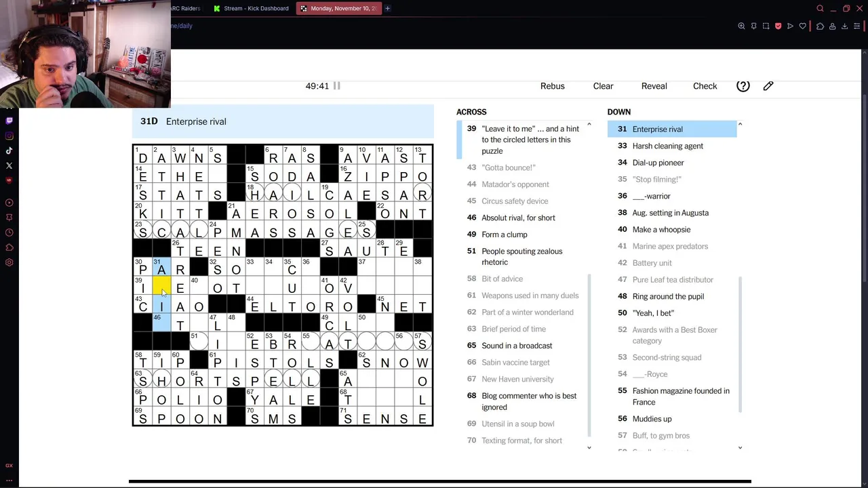Open the TikTok sidebar panel

[x=9, y=150]
